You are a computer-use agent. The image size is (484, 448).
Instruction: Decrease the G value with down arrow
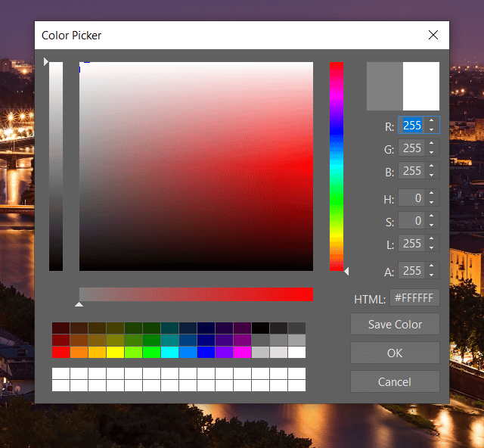[432, 152]
